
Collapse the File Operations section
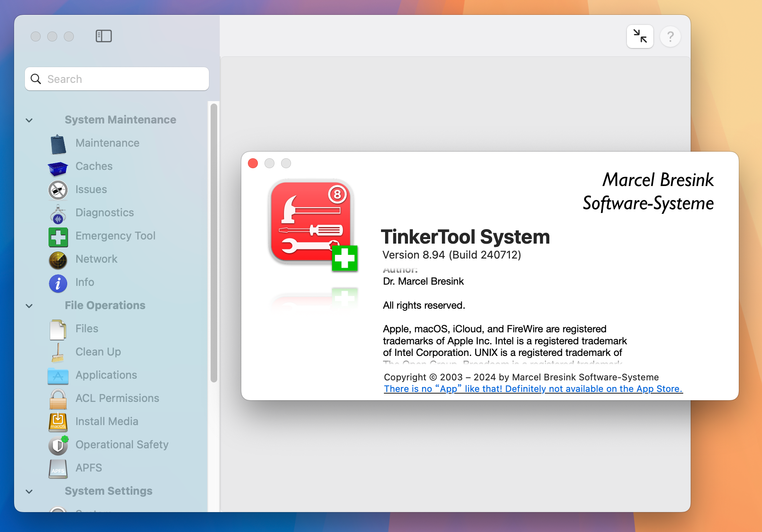pyautogui.click(x=29, y=306)
